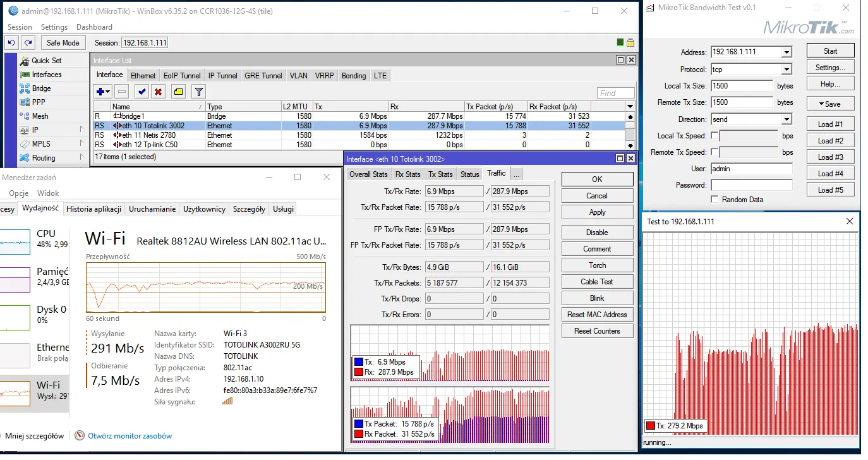Open Quick Set in WinBox sidebar
Viewport: 868px width, 460px height.
(x=46, y=61)
